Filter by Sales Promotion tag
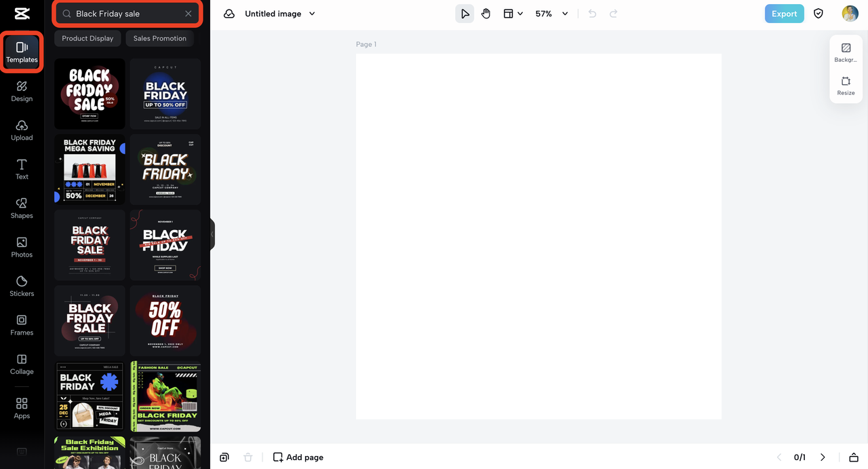 coord(159,39)
